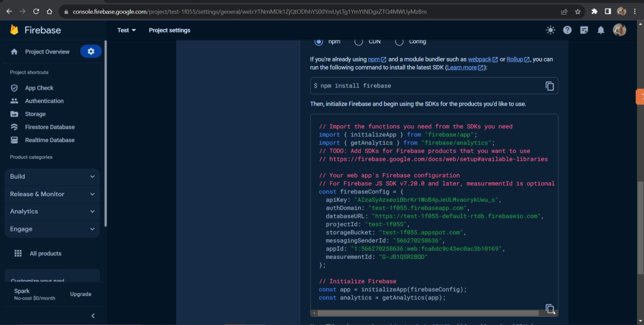Open Firestore Database icon
Viewport: 644px width, 325px height.
[14, 127]
